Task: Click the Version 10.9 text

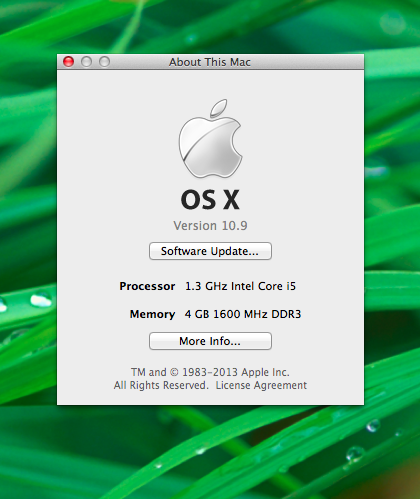Action: (x=210, y=226)
